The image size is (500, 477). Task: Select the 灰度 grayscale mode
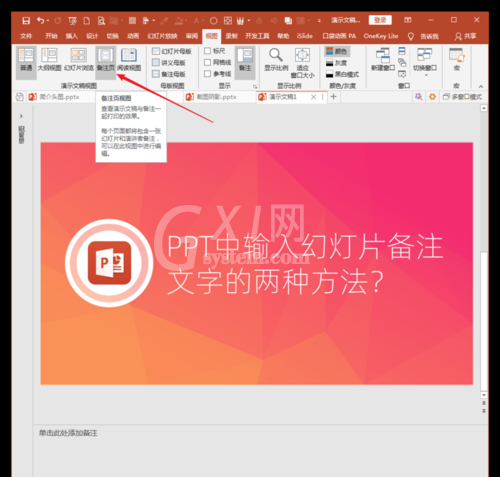(337, 63)
